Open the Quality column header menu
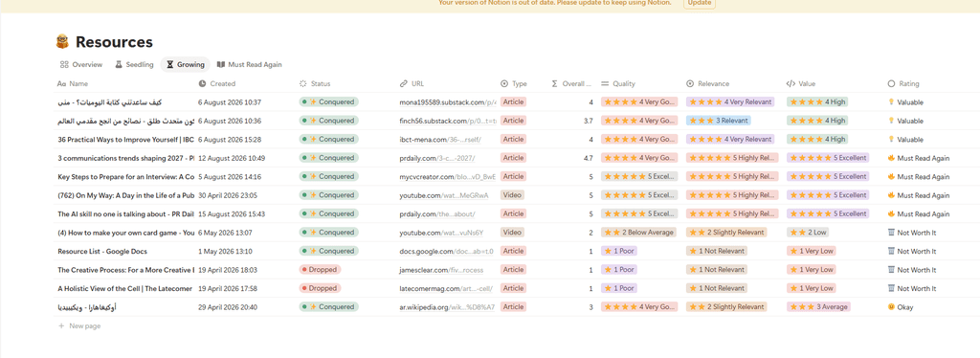Image resolution: width=980 pixels, height=358 pixels. [618, 83]
